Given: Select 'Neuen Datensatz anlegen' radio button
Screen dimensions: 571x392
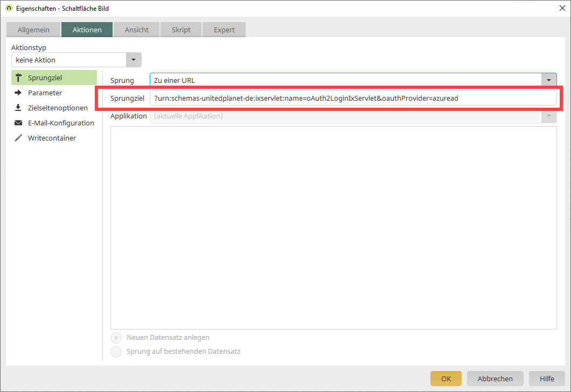Looking at the screenshot, I should pos(116,338).
